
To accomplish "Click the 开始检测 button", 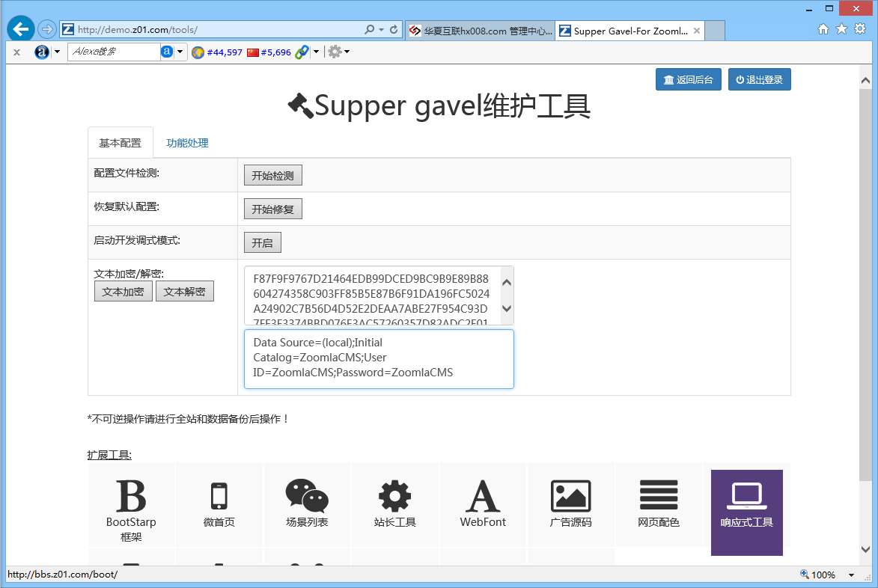I will (272, 175).
